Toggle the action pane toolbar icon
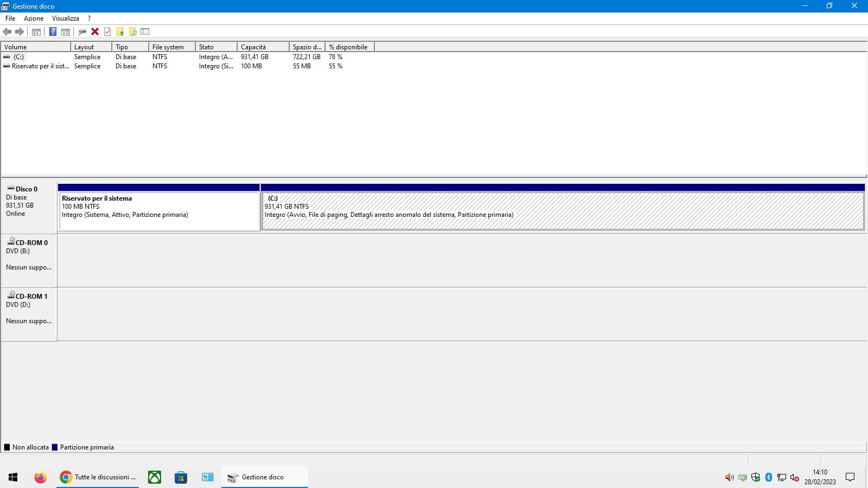The height and width of the screenshot is (488, 868). tap(66, 31)
